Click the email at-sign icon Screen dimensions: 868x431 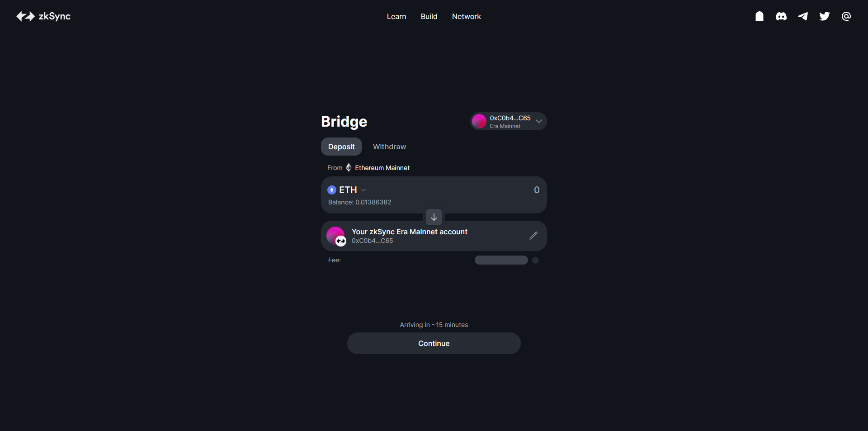(x=846, y=16)
